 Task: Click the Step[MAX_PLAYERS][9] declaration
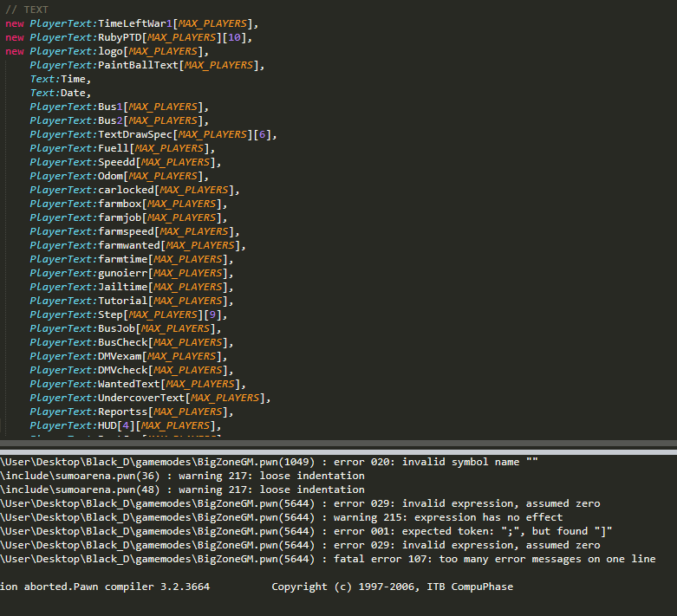click(128, 314)
